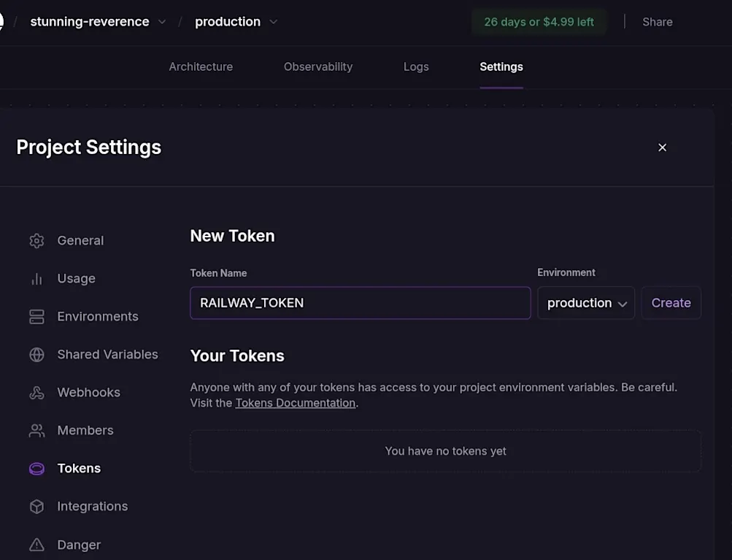Click the Shared Variables globe icon
This screenshot has height=560, width=732.
[x=36, y=355]
